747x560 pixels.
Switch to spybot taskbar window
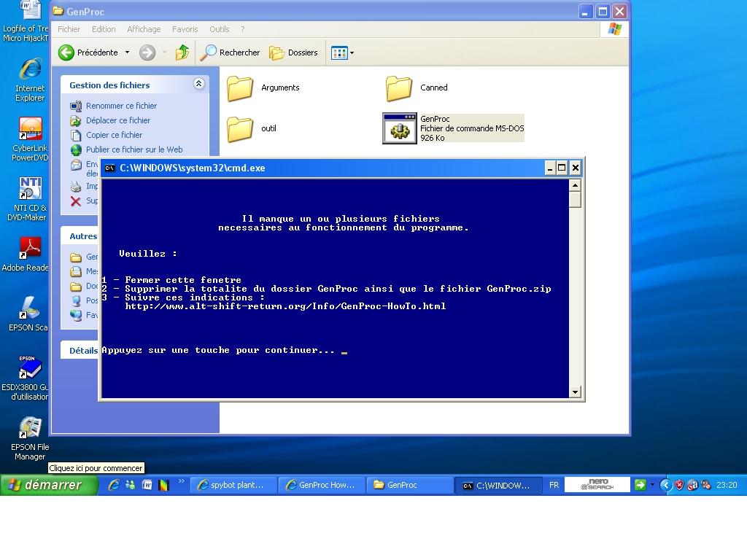tap(233, 485)
